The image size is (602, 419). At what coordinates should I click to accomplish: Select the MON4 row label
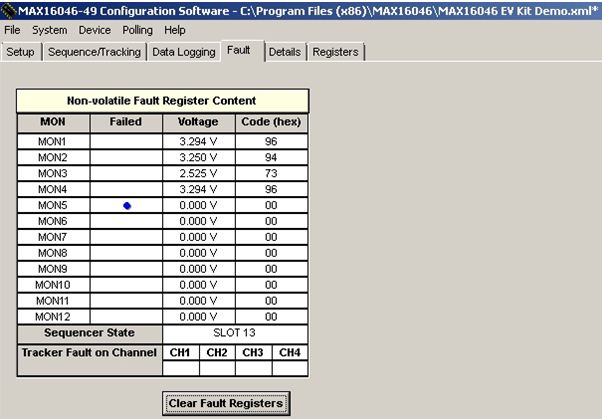click(53, 189)
